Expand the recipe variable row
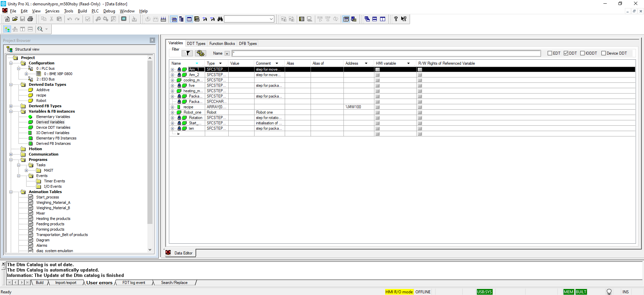This screenshot has width=644, height=295. click(173, 107)
